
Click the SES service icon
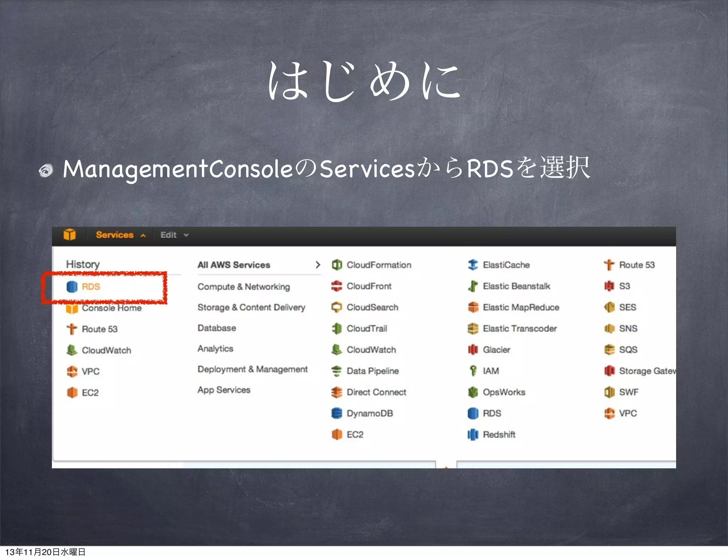click(x=609, y=307)
